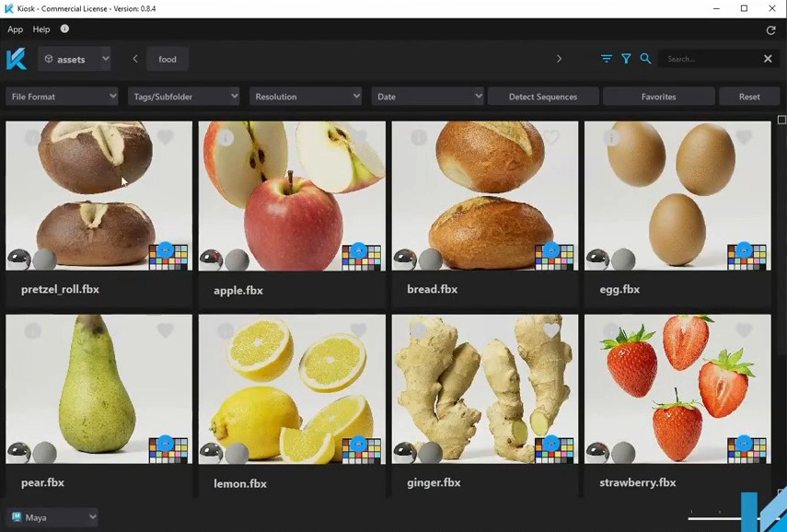
Task: Click the refresh icon at top right
Action: coord(770,30)
